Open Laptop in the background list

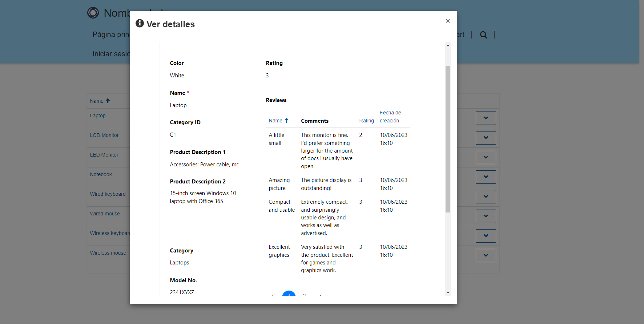pos(98,116)
